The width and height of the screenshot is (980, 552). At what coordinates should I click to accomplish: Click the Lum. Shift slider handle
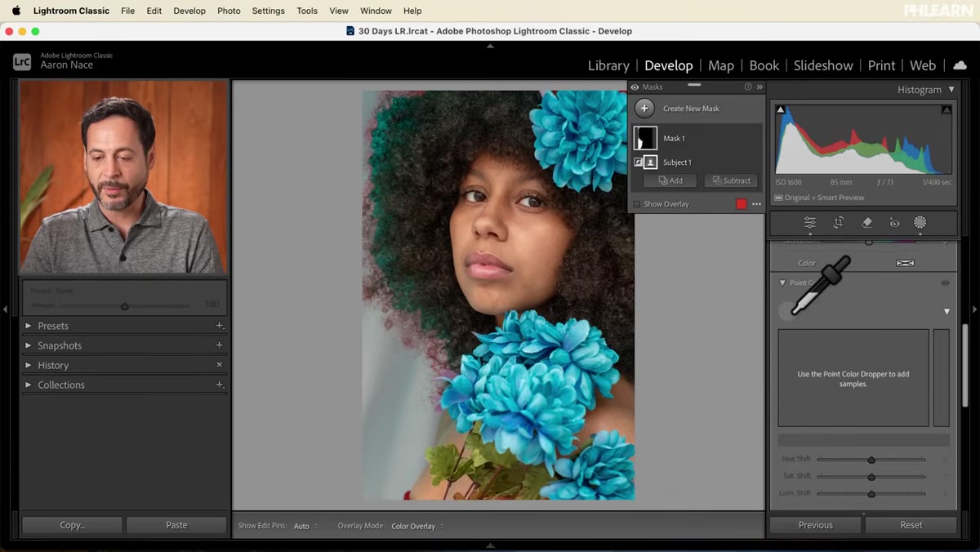(x=871, y=493)
